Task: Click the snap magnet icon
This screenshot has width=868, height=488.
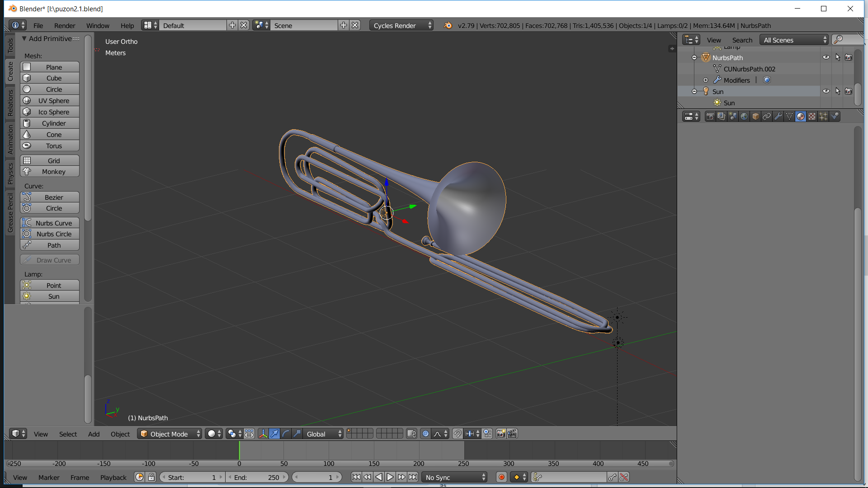Action: [x=458, y=434]
